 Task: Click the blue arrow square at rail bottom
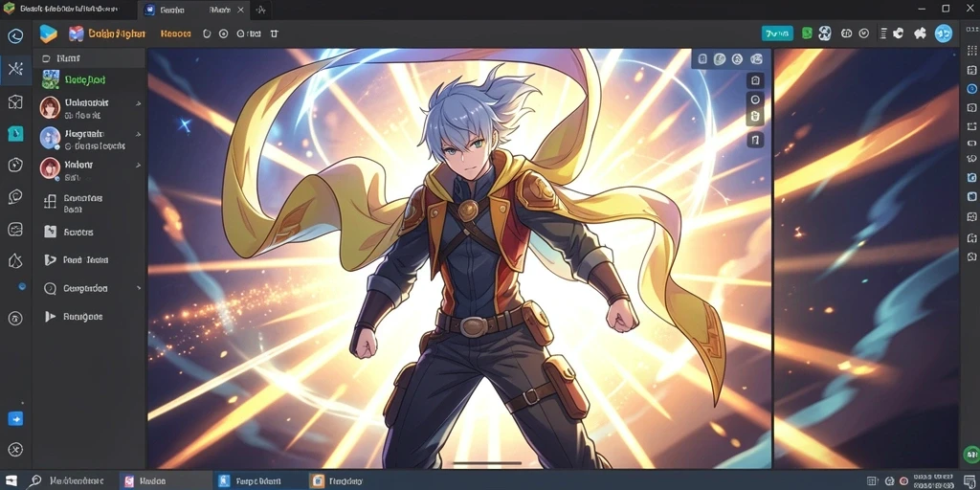tap(15, 419)
